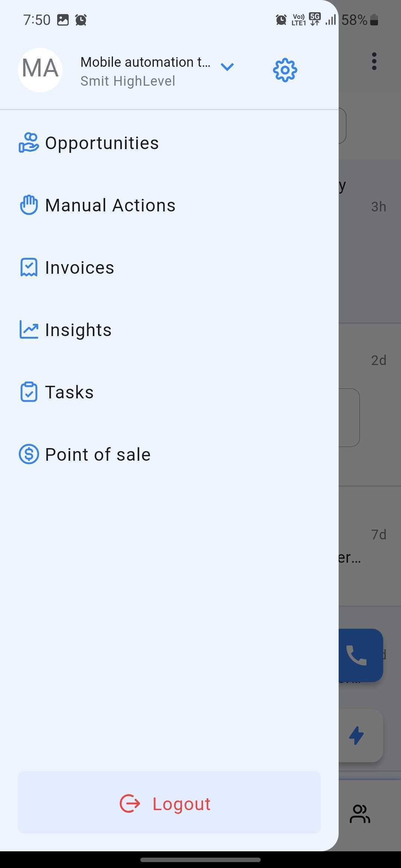Click the red logout arrow icon
The width and height of the screenshot is (401, 868).
pyautogui.click(x=130, y=804)
